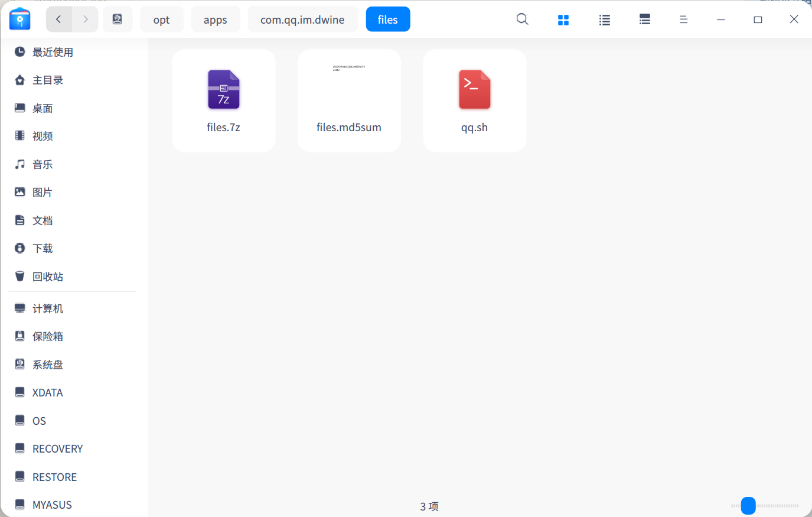Open the Trash (回收站) location
This screenshot has height=517, width=812.
(x=47, y=277)
